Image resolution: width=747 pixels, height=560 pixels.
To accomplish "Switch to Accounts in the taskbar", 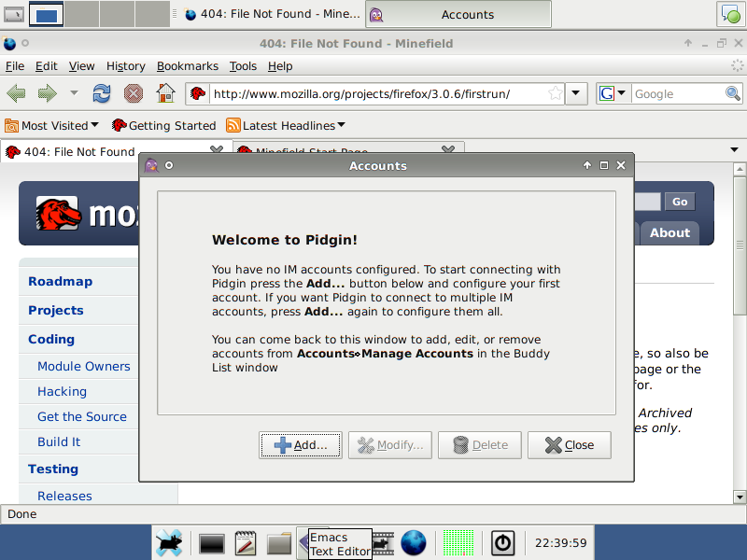I will [458, 14].
